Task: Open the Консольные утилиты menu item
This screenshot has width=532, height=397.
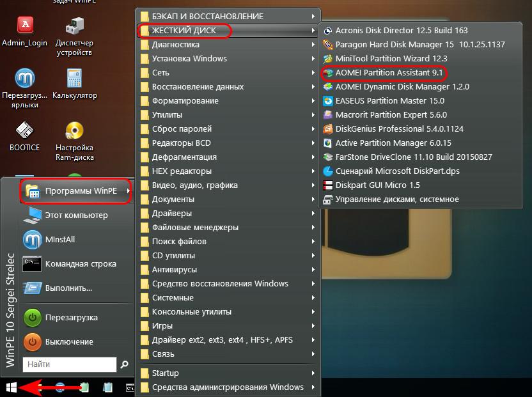Action: [228, 312]
